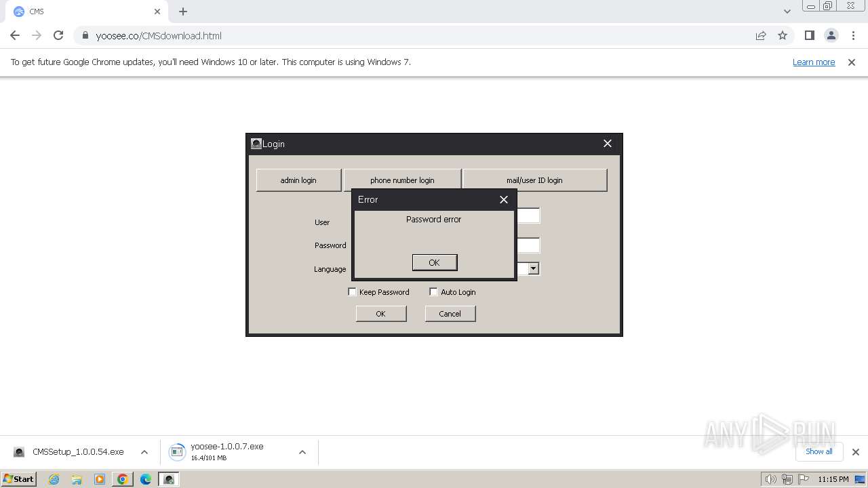This screenshot has height=488, width=868.
Task: Open volume control in tray
Action: (770, 479)
